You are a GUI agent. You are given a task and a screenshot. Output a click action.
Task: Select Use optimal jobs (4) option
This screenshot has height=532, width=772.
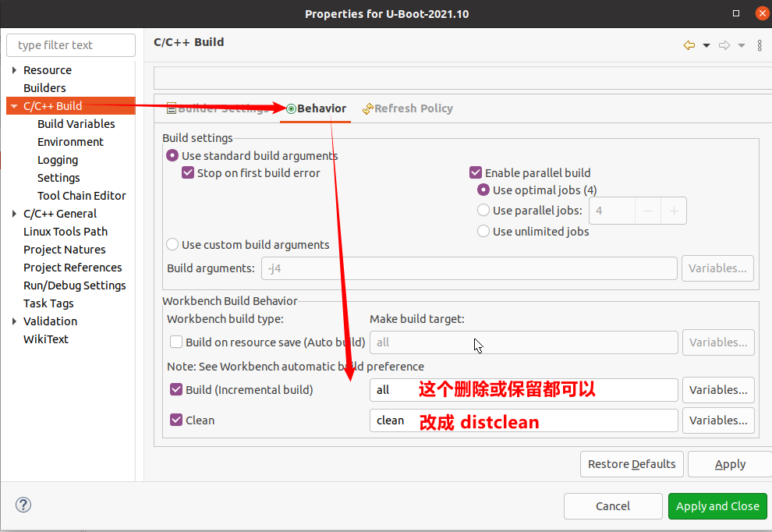click(483, 190)
